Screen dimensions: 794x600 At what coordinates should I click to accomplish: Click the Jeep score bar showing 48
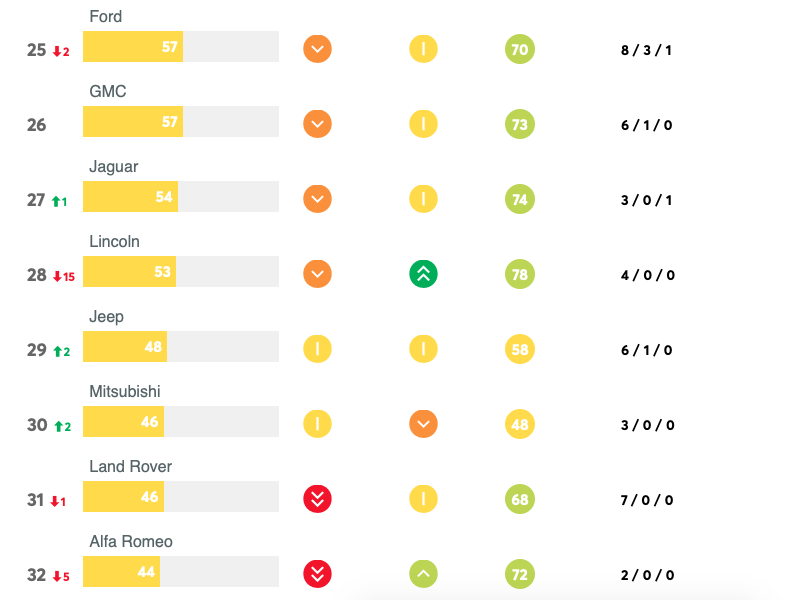click(x=180, y=347)
